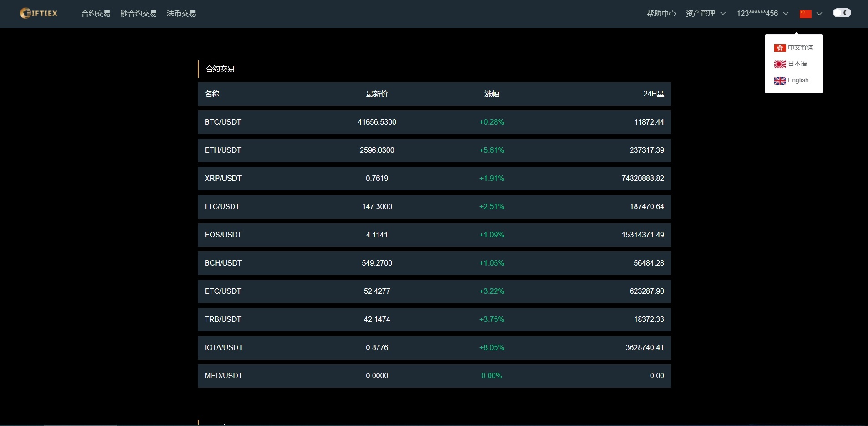Click the China flag language icon

tap(805, 14)
